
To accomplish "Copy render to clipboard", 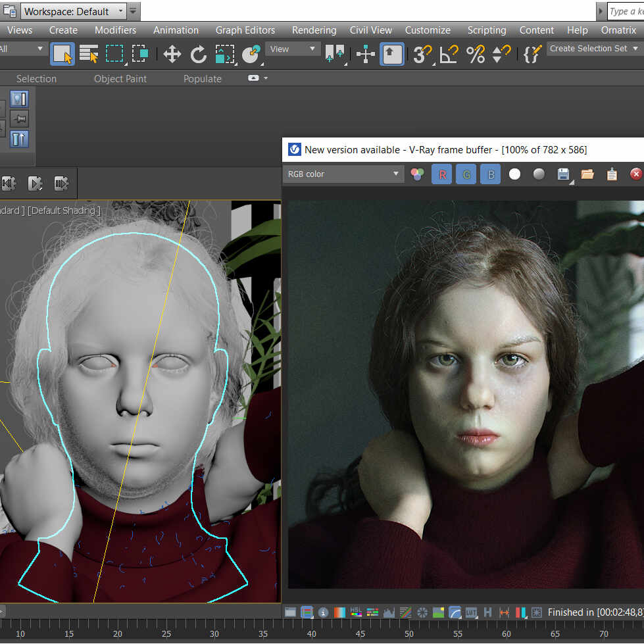I will point(612,174).
